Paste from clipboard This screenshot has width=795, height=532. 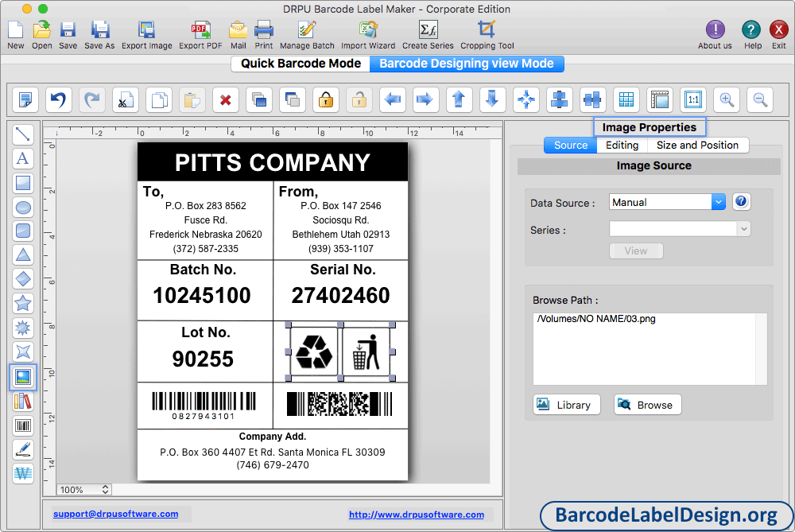pos(192,99)
